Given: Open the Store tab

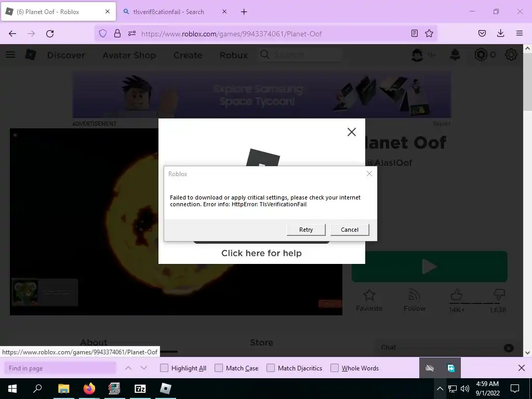Looking at the screenshot, I should point(261,342).
